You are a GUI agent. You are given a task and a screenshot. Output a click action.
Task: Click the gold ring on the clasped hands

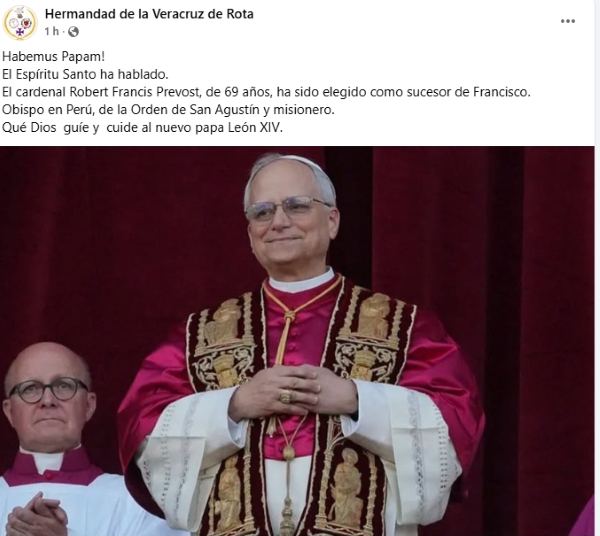pyautogui.click(x=285, y=397)
